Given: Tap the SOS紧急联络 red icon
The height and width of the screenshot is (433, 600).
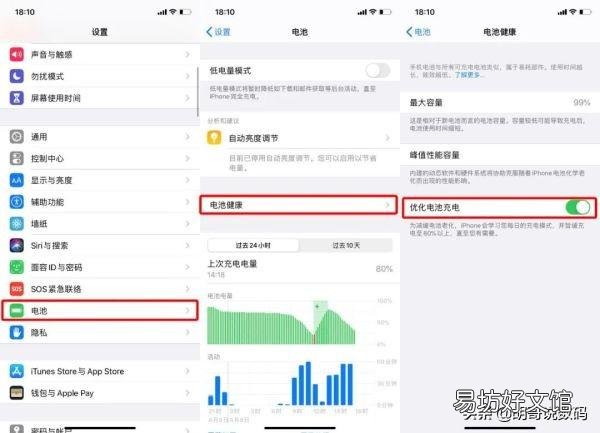Looking at the screenshot, I should point(16,289).
